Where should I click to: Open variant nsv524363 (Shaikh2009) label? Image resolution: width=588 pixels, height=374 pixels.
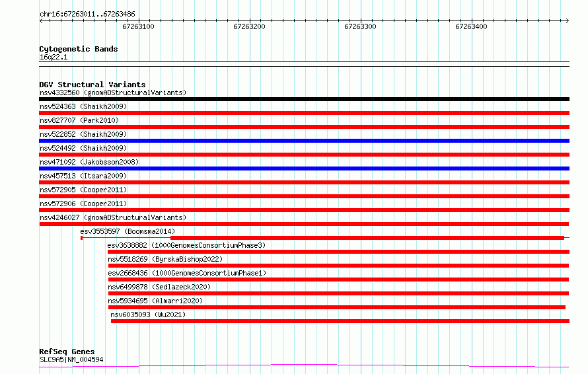pos(83,106)
